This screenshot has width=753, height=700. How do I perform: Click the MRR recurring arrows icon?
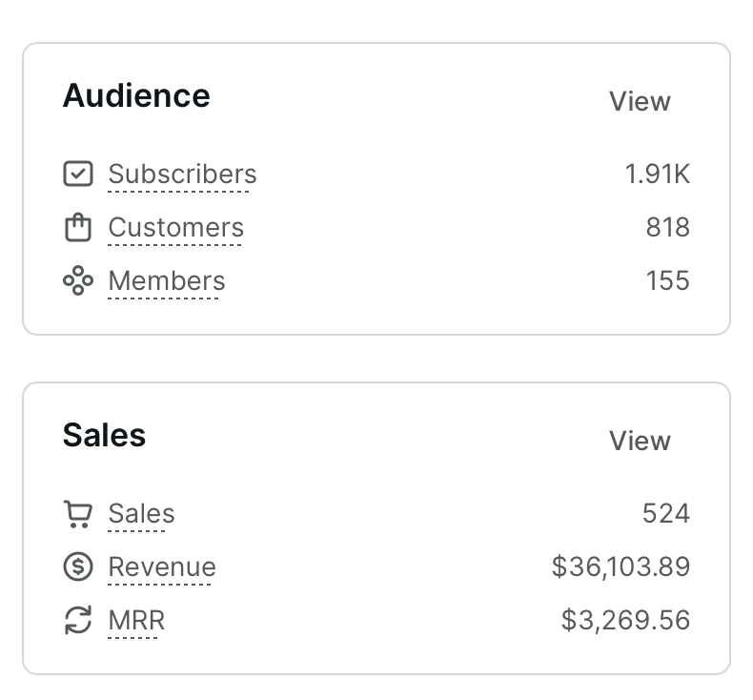(x=77, y=621)
